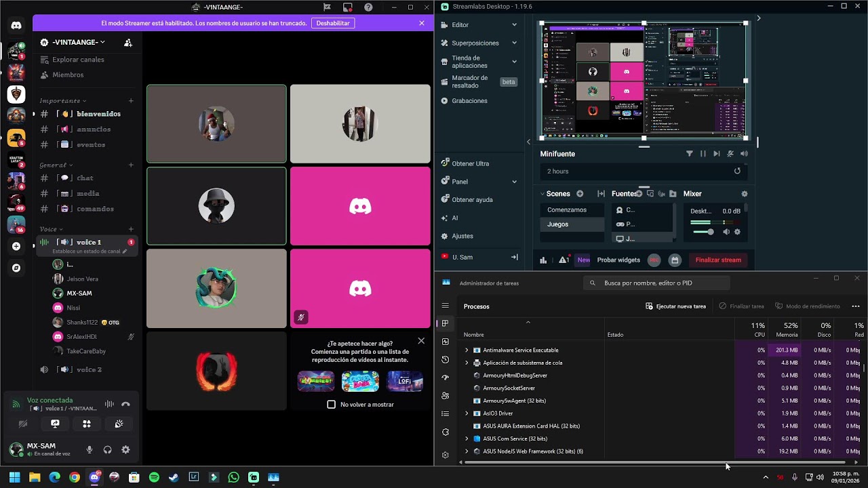The height and width of the screenshot is (488, 868).
Task: Mute Desktop audio in the Mixer
Action: (726, 232)
